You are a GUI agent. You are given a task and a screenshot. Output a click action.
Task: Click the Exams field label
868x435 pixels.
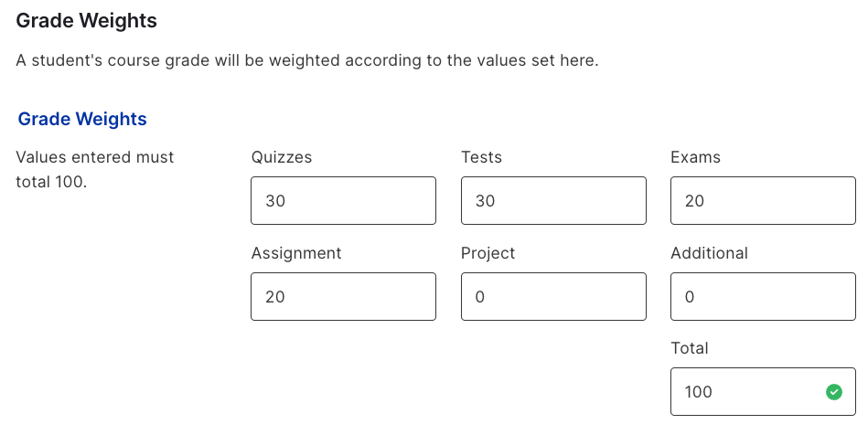coord(695,157)
